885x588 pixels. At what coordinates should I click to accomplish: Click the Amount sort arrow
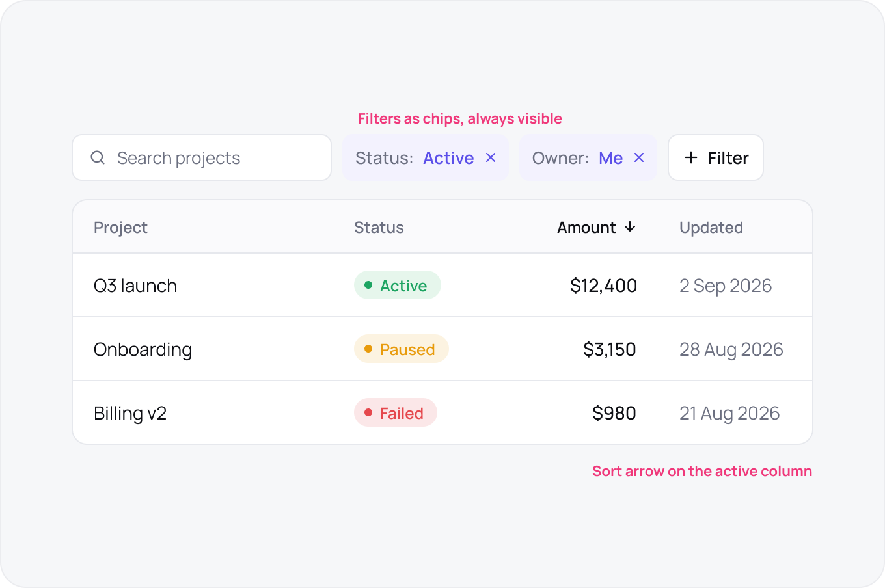pyautogui.click(x=630, y=227)
